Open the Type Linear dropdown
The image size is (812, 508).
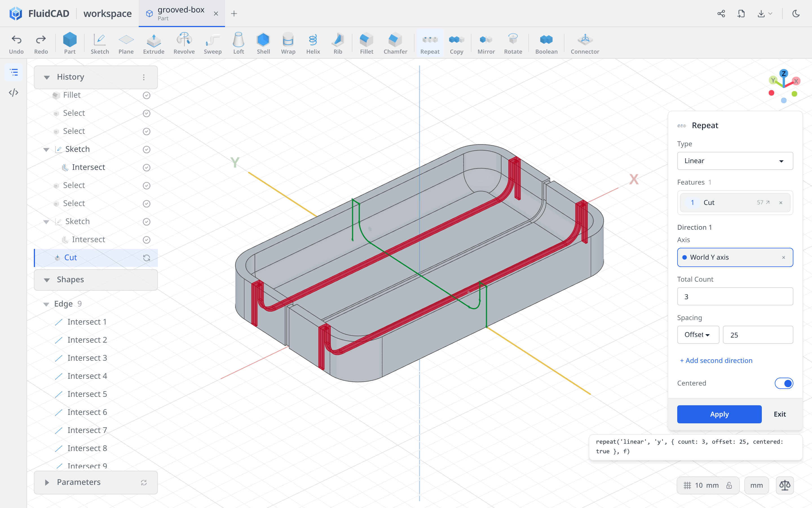point(735,161)
